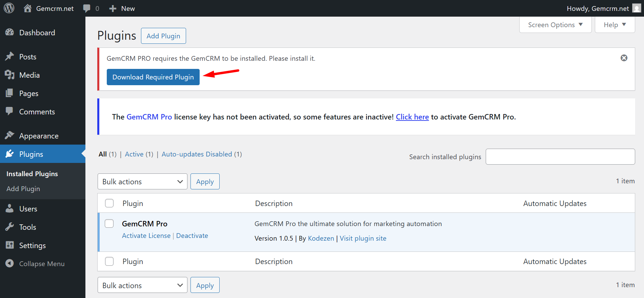Viewport: 644px width, 298px height.
Task: Tick the select-all checkbox in table footer
Action: coord(109,261)
